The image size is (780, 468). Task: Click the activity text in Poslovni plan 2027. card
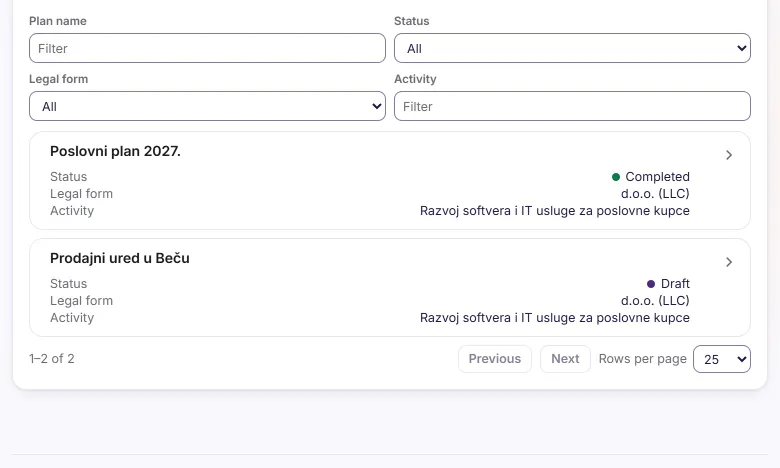click(x=555, y=211)
